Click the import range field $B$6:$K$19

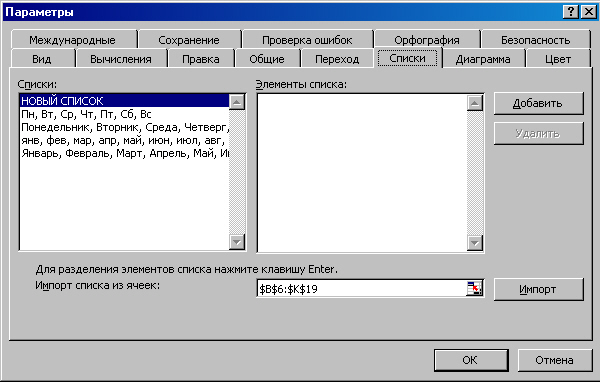click(362, 289)
